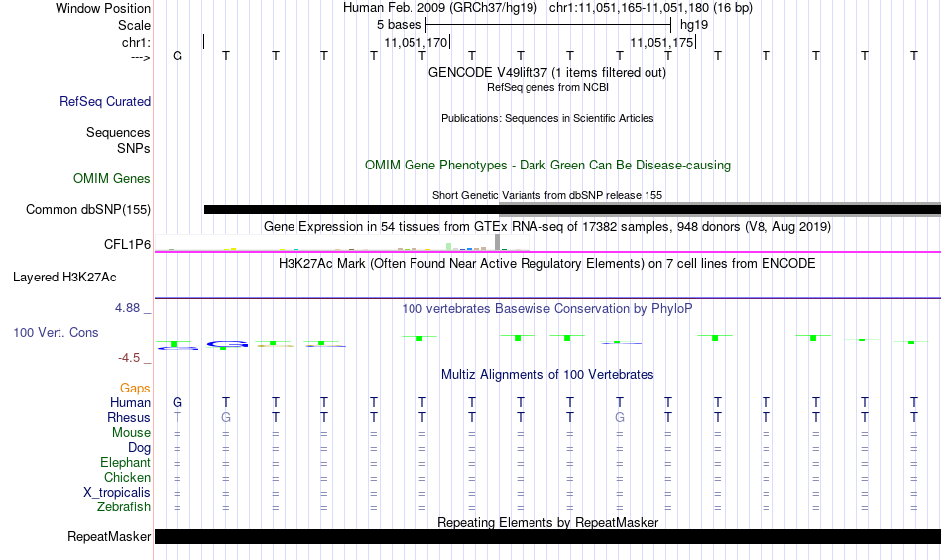Click the Human row G base
The image size is (942, 560).
[x=177, y=402]
